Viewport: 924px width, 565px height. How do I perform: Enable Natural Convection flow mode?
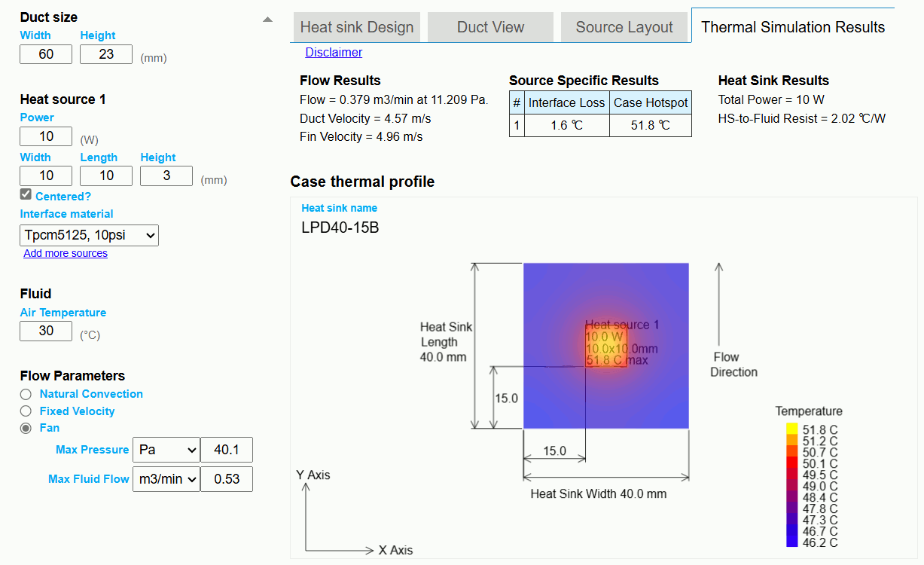pyautogui.click(x=26, y=394)
